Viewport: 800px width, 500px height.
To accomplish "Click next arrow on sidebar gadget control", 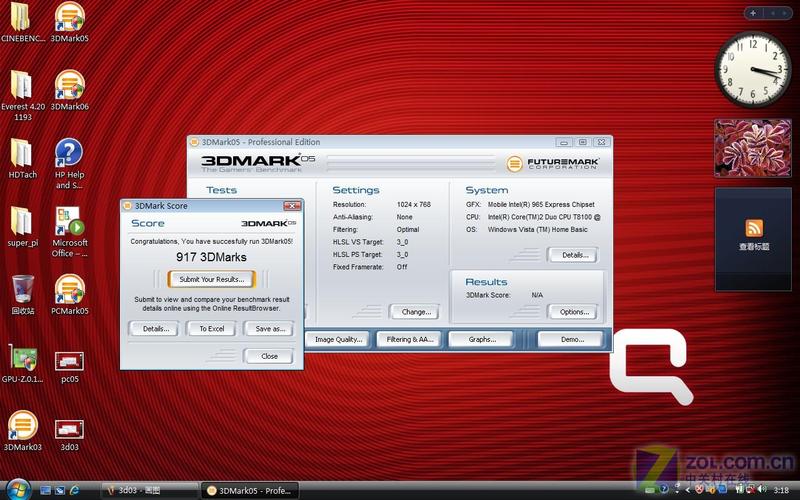I will tap(784, 13).
